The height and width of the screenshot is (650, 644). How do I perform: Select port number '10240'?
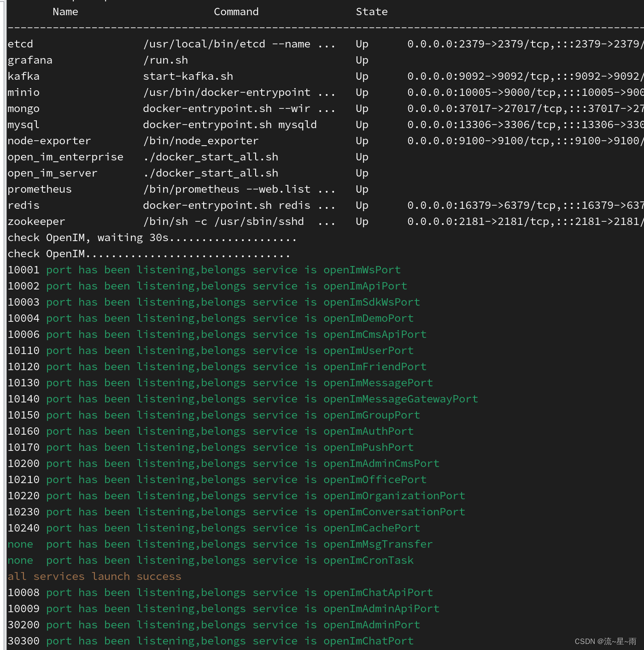pos(23,528)
